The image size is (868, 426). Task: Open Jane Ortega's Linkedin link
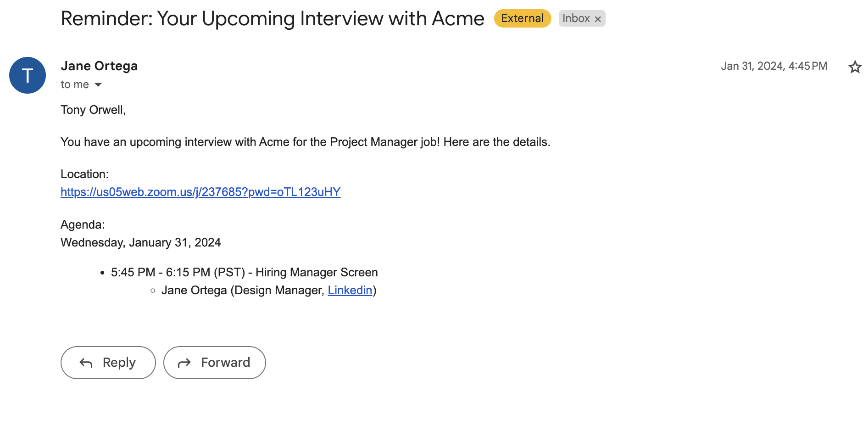[350, 290]
